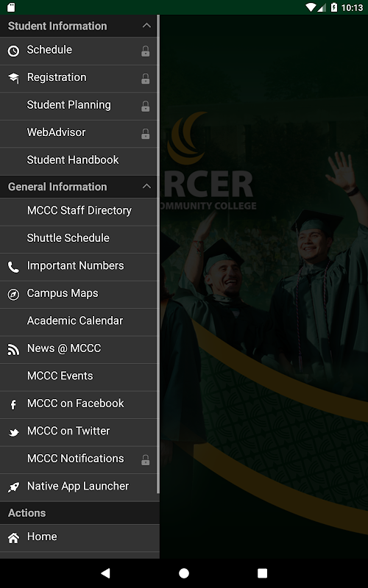Viewport: 368px width, 588px height.
Task: Collapse the Student Information section chevron
Action: [x=146, y=26]
